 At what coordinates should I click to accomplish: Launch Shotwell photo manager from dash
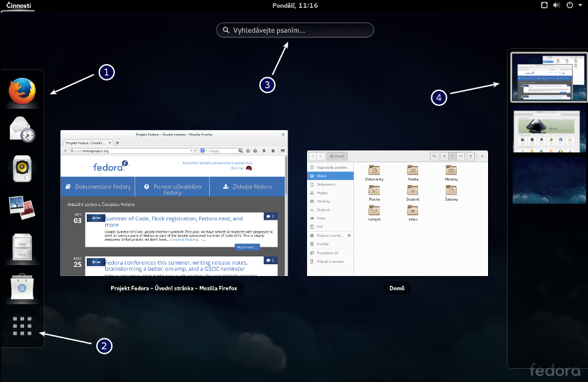(x=22, y=207)
